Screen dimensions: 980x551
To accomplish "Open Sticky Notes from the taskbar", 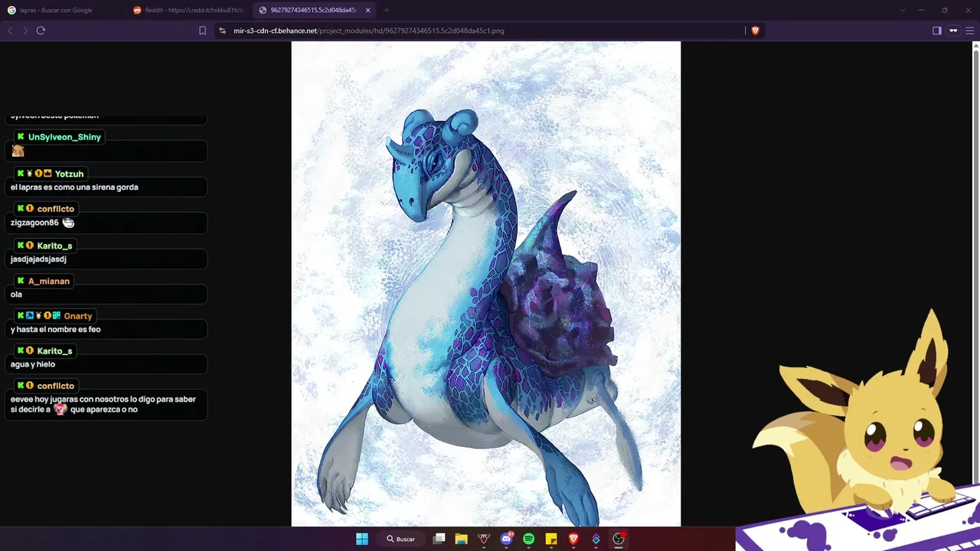I will (550, 539).
